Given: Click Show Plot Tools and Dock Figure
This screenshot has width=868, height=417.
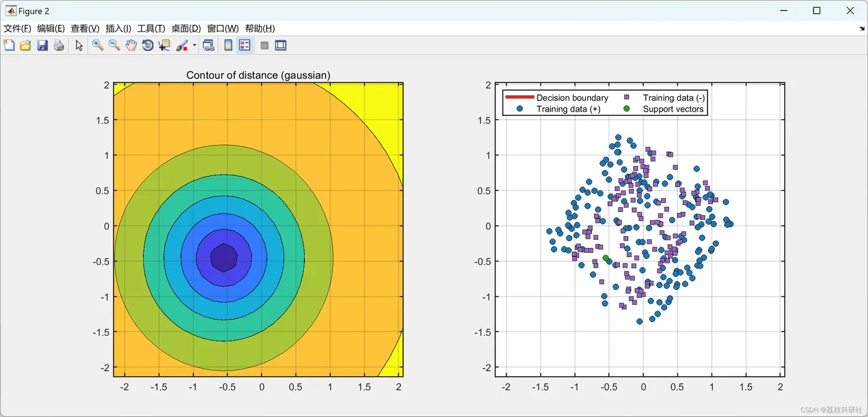Looking at the screenshot, I should 281,45.
